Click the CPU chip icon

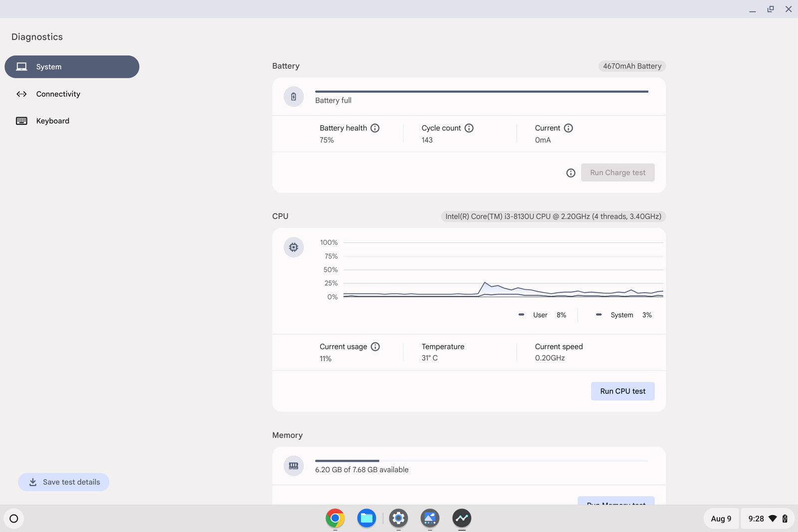[294, 247]
